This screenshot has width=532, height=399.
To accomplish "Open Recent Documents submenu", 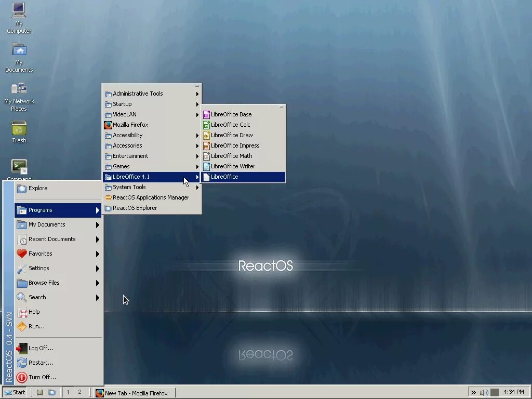I will (x=58, y=239).
